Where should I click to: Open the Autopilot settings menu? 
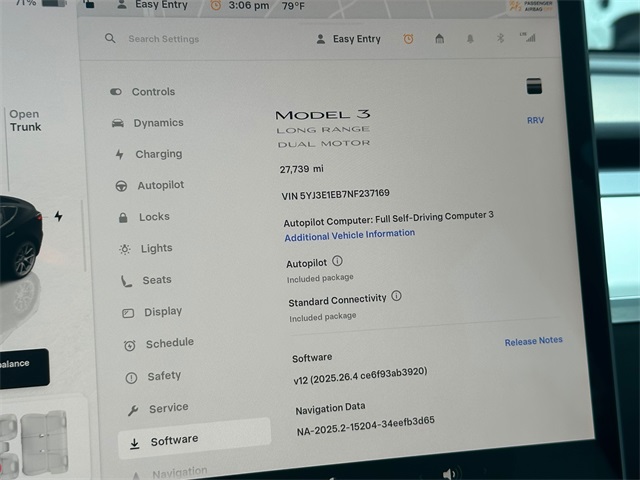tap(150, 185)
